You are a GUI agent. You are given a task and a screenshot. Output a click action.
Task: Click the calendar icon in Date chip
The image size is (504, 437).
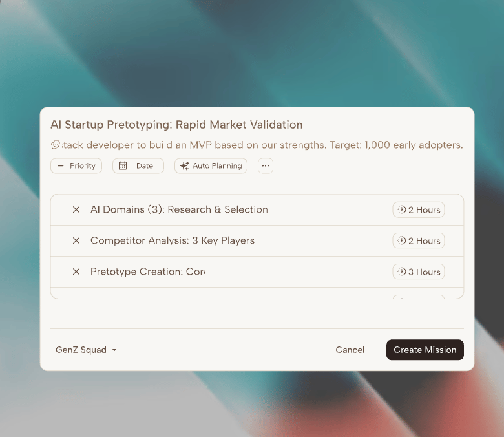123,165
